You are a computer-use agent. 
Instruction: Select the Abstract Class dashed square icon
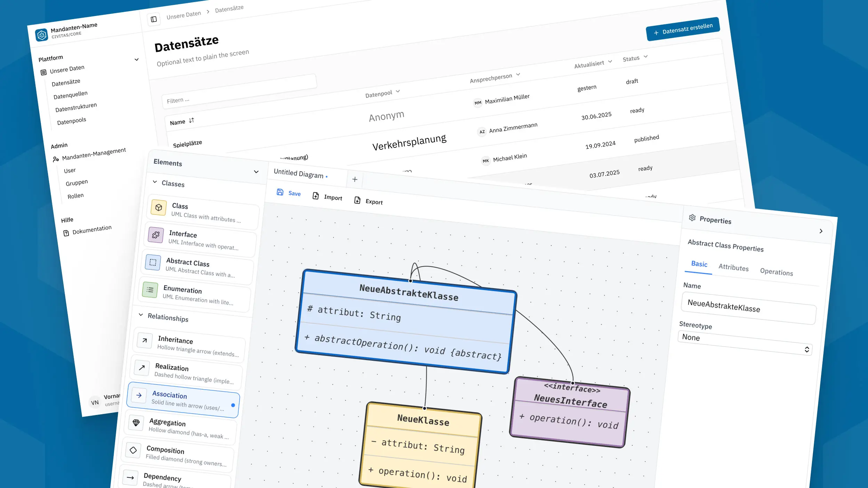click(x=153, y=262)
